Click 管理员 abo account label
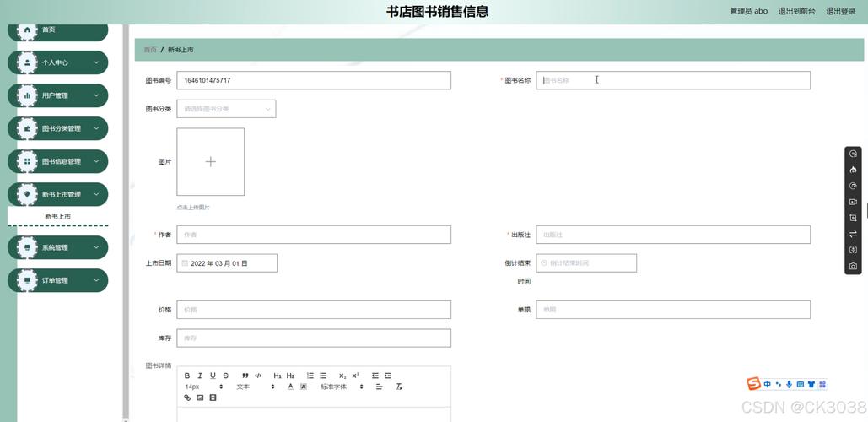This screenshot has width=868, height=422. (x=748, y=11)
